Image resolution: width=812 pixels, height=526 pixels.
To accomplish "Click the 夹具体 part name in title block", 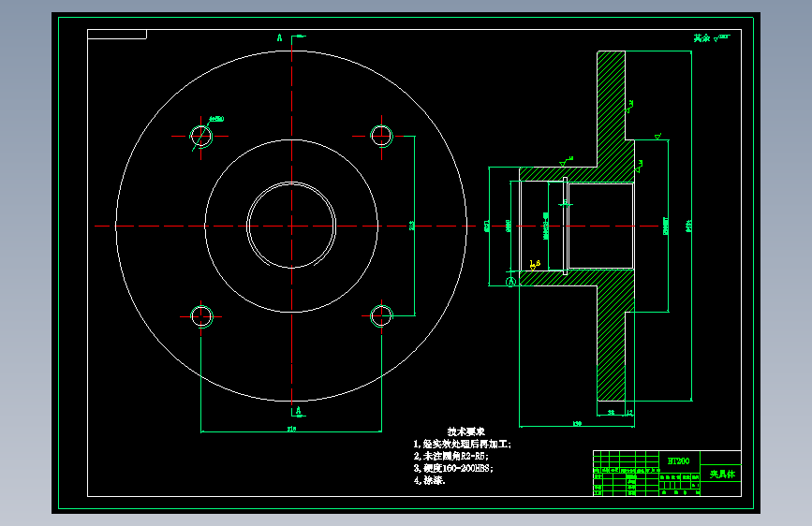I will 722,474.
